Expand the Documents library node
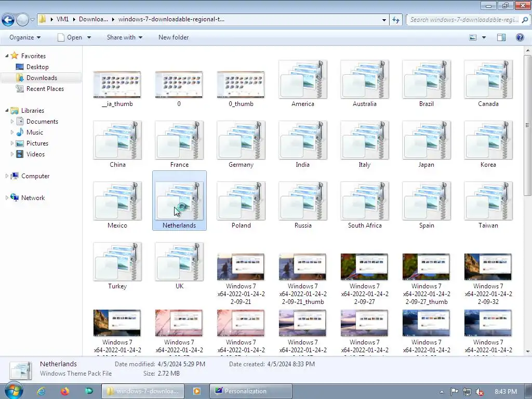This screenshot has width=532, height=399. (x=12, y=121)
